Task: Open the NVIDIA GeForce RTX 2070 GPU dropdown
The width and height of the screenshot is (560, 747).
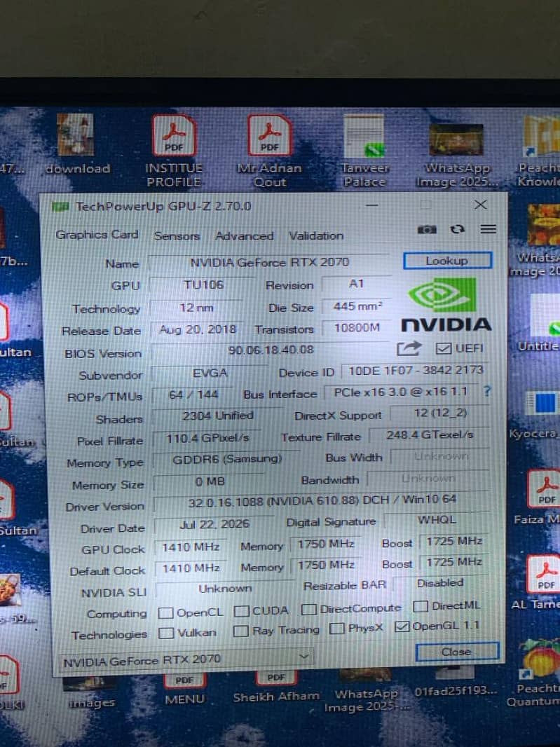Action: click(x=186, y=659)
